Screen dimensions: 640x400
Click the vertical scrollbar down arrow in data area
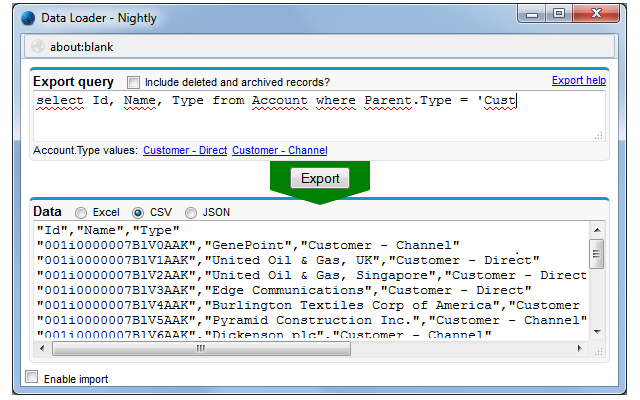(596, 331)
